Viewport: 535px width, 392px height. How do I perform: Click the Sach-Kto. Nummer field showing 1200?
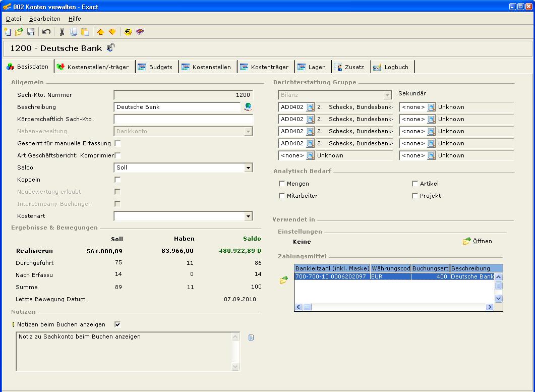tap(183, 95)
